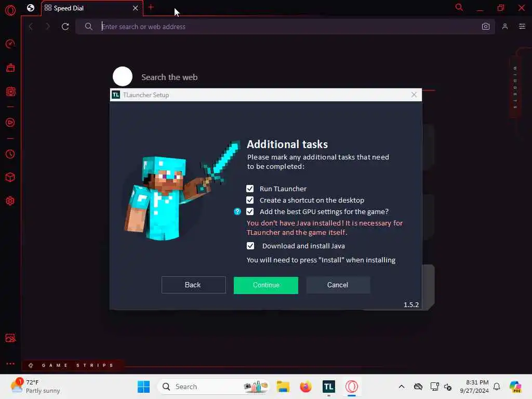Click the address bar magnifier icon
Screen dimensions: 532x399
tap(88, 26)
